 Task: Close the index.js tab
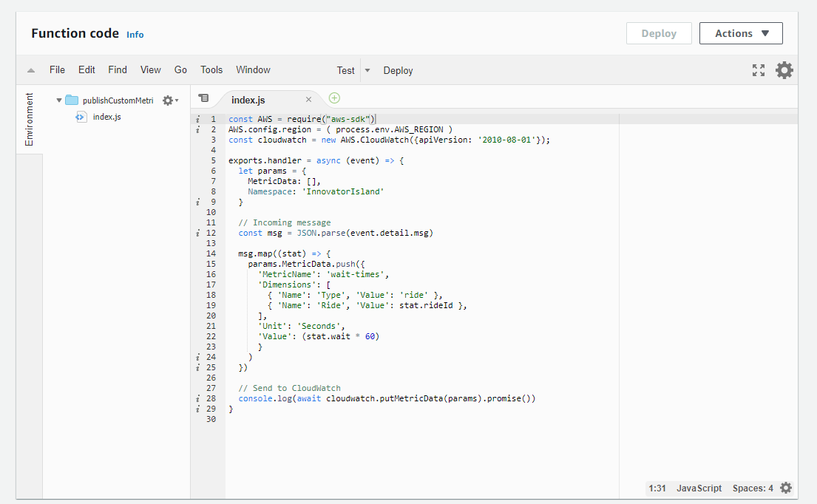pyautogui.click(x=308, y=100)
